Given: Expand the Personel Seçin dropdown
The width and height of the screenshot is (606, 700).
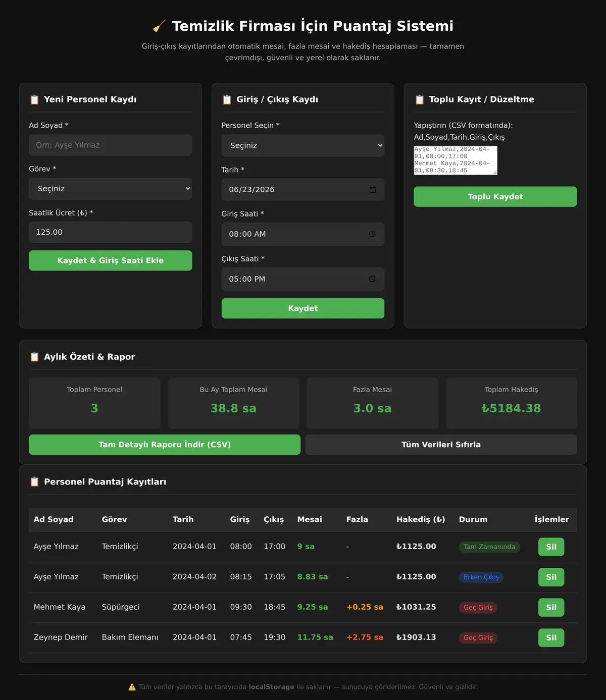Looking at the screenshot, I should tap(303, 145).
